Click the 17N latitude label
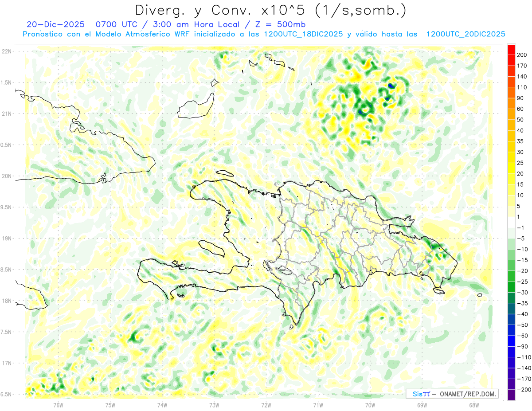 [x=7, y=363]
